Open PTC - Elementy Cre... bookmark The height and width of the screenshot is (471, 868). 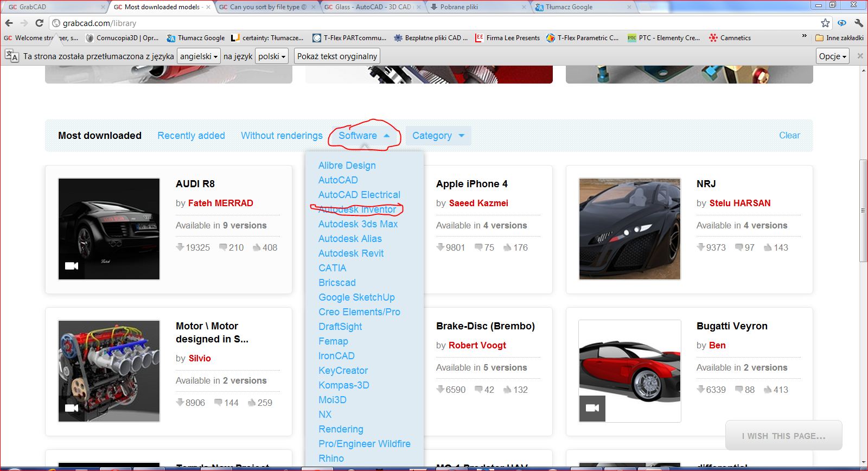coord(664,38)
